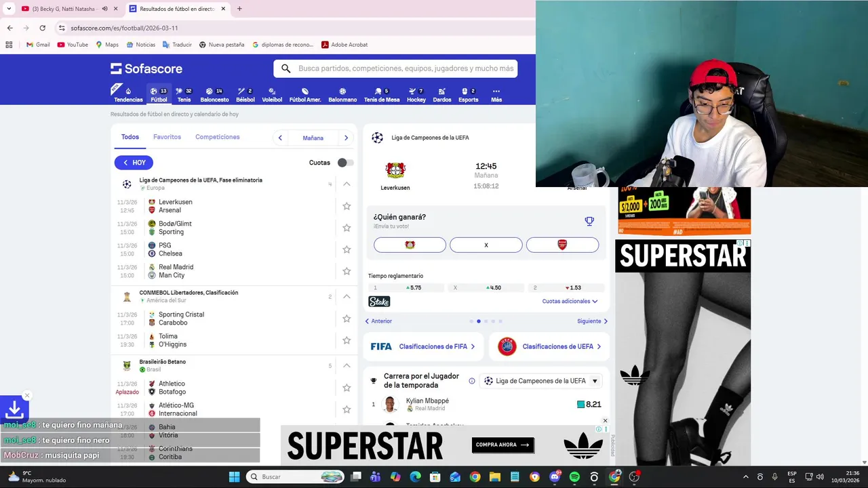This screenshot has height=488, width=868.
Task: Collapse the Brasileirão Betano group
Action: coord(347,365)
